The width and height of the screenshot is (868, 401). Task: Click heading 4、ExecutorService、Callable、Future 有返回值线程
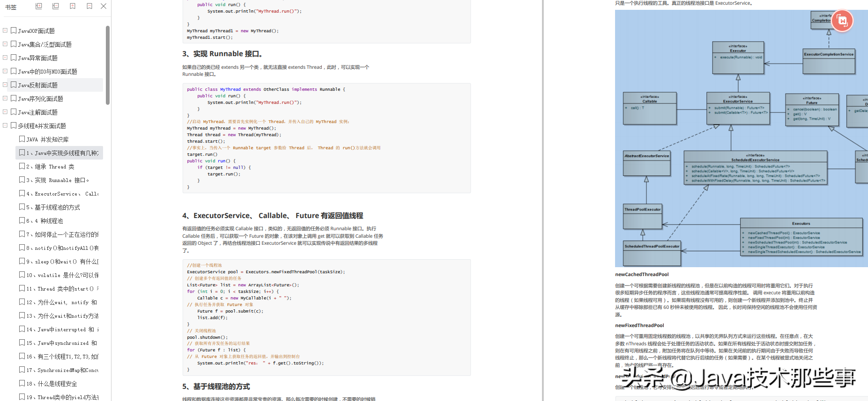(273, 216)
